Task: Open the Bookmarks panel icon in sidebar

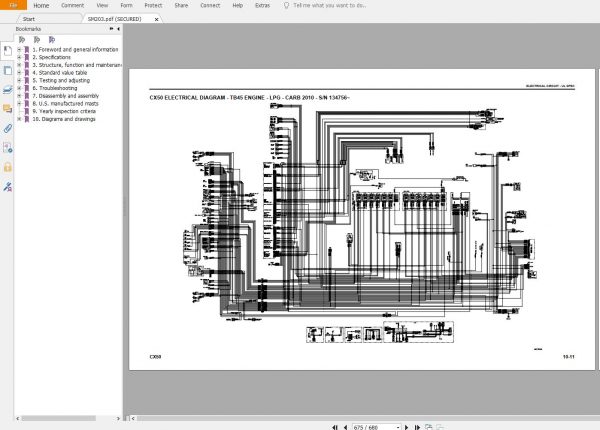Action: pos(8,50)
